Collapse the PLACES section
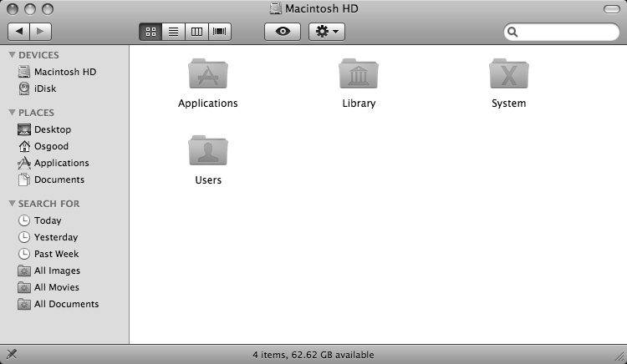The height and width of the screenshot is (364, 627). point(12,112)
